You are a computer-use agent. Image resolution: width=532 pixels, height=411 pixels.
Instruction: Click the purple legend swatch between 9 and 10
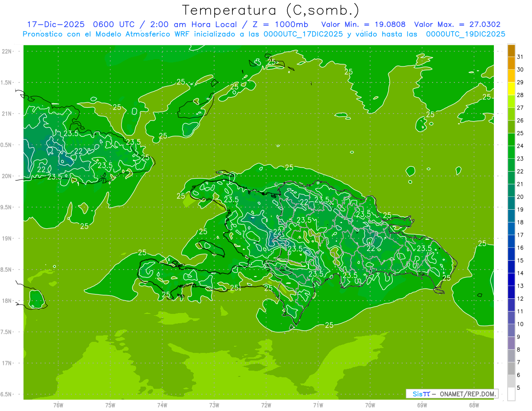click(511, 330)
